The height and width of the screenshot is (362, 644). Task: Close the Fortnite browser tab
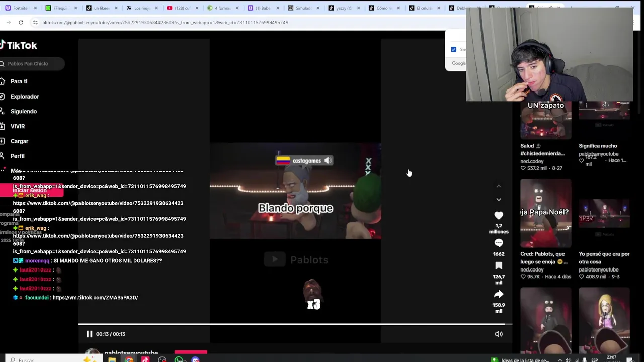pyautogui.click(x=36, y=8)
